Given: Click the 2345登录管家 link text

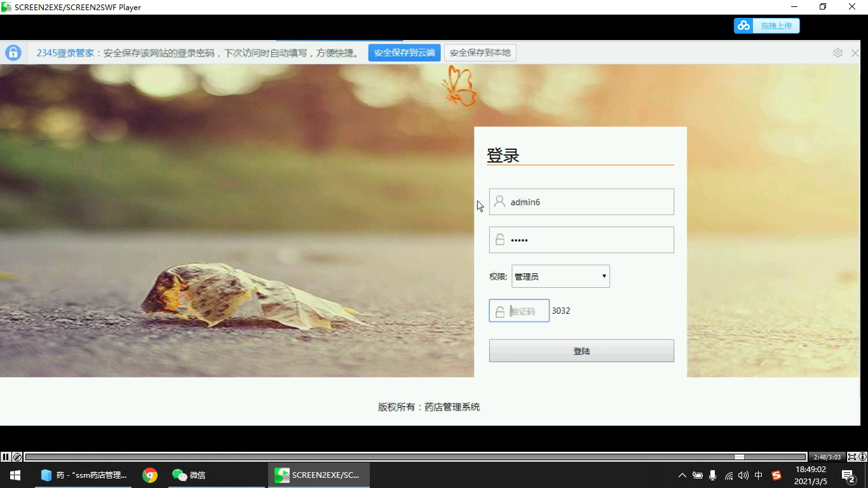Looking at the screenshot, I should pos(65,53).
